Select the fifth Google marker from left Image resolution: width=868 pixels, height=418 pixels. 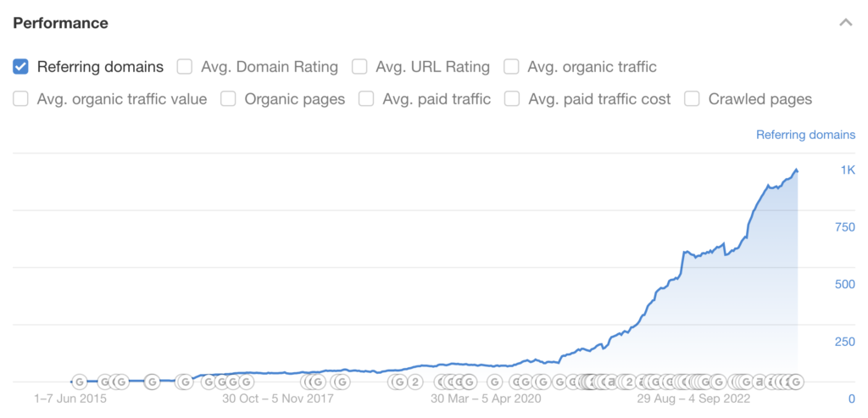pos(183,382)
